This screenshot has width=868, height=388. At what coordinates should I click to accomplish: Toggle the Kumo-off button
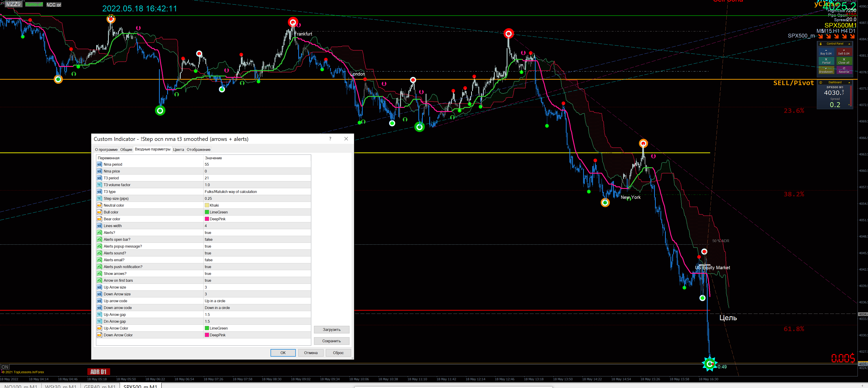click(x=34, y=4)
